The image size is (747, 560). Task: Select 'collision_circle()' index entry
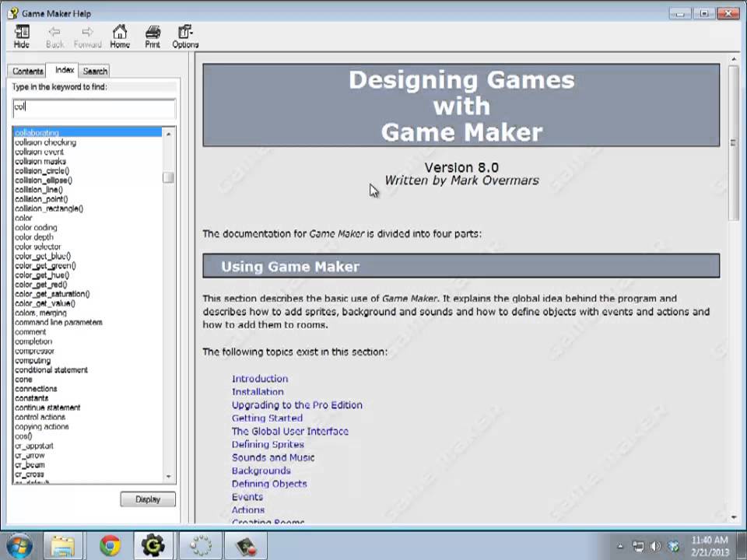click(42, 170)
